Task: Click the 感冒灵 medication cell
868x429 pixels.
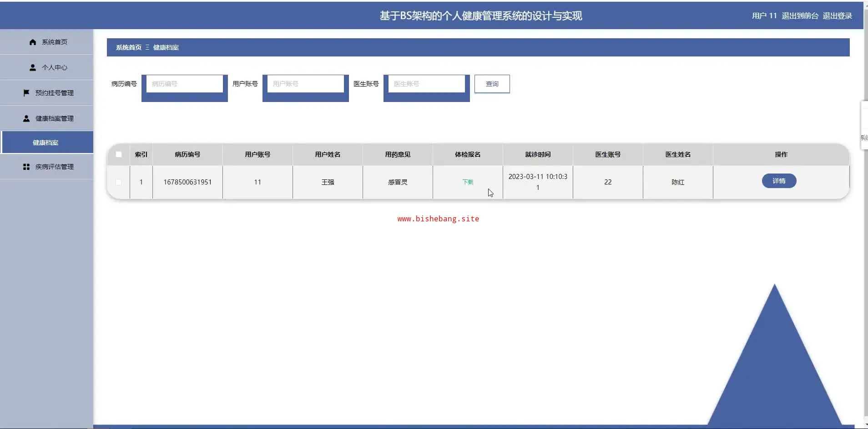Action: 398,182
